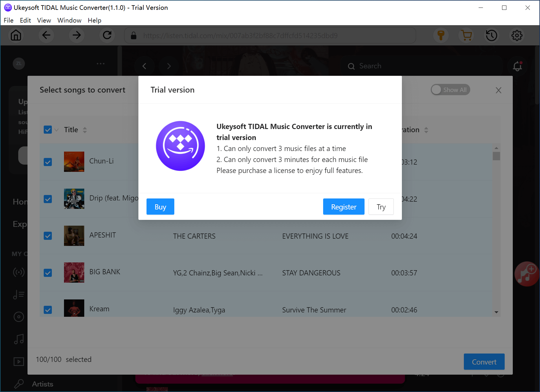Reload the TIDAL page
This screenshot has height=392, width=540.
pyautogui.click(x=107, y=35)
